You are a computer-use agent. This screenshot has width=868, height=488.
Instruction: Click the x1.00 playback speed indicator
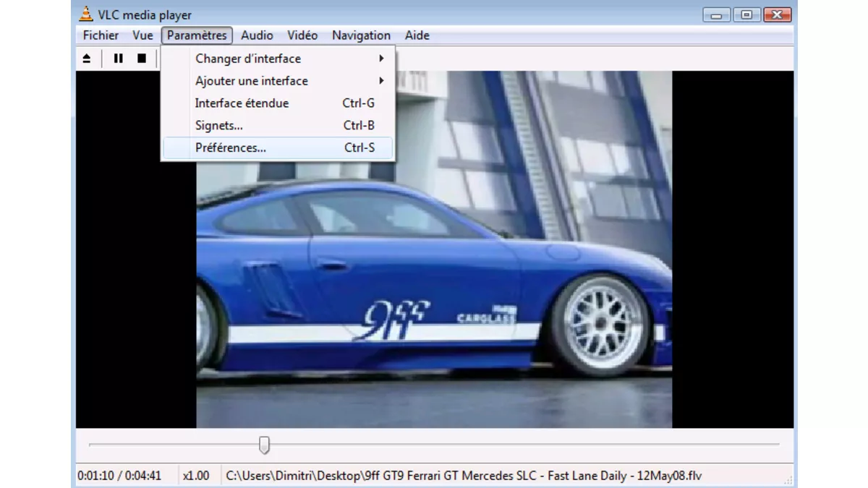(196, 476)
